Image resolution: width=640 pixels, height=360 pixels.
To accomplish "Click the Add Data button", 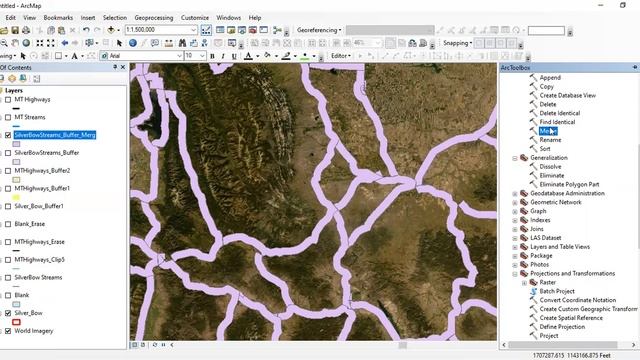I will pyautogui.click(x=111, y=30).
